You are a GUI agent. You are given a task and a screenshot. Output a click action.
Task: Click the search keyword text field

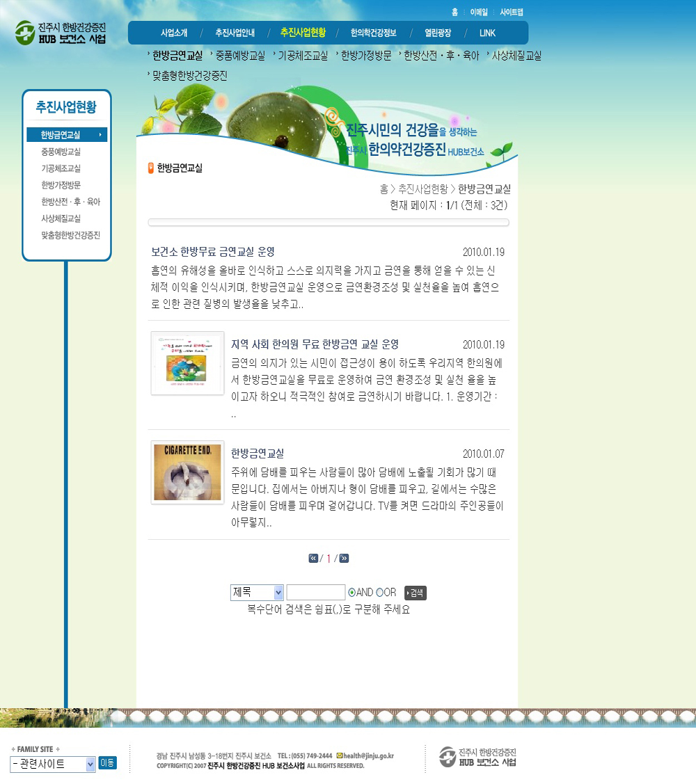(x=316, y=593)
